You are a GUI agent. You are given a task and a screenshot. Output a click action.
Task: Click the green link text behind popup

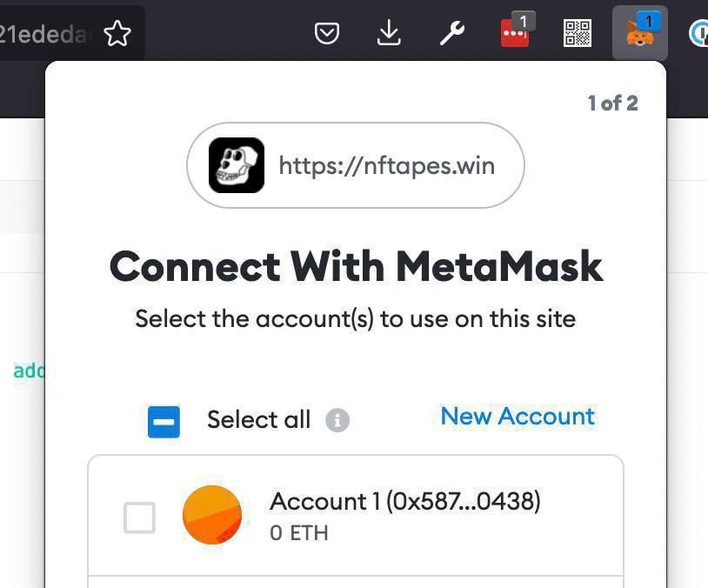click(x=29, y=371)
